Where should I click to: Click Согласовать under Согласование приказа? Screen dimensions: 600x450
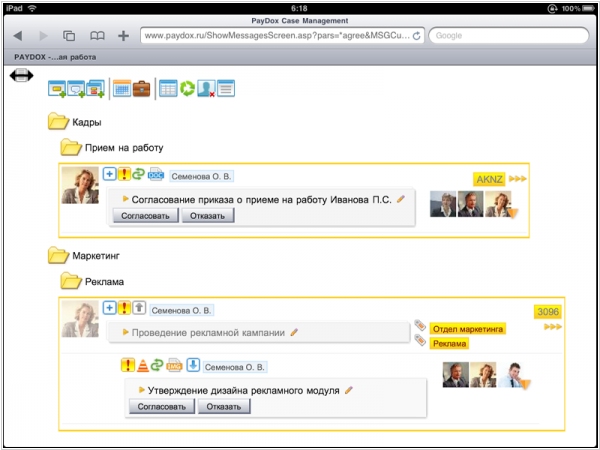tap(145, 215)
